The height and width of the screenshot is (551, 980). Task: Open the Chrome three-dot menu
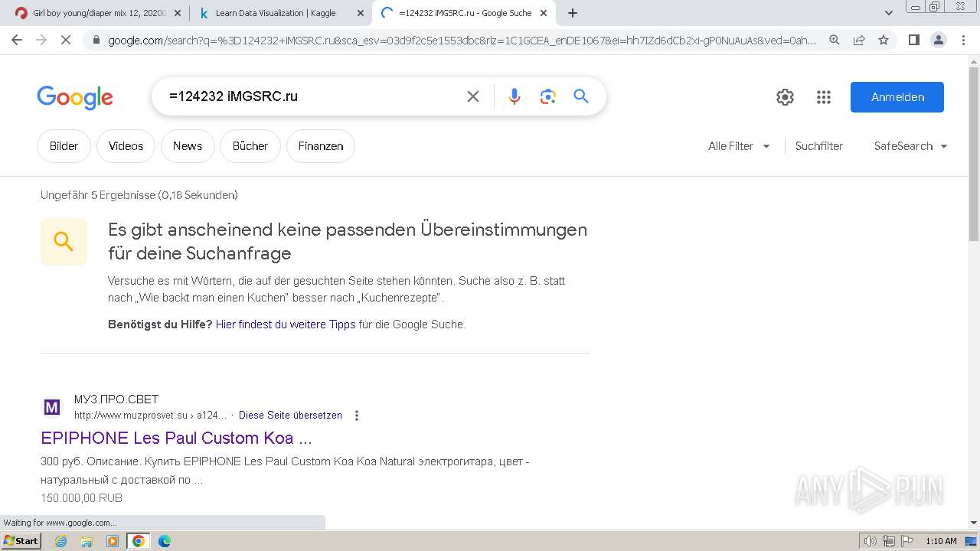963,40
